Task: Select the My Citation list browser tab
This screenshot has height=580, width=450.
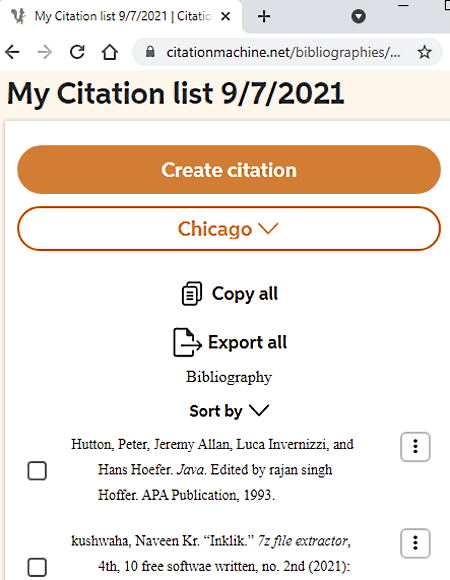Action: (x=122, y=16)
